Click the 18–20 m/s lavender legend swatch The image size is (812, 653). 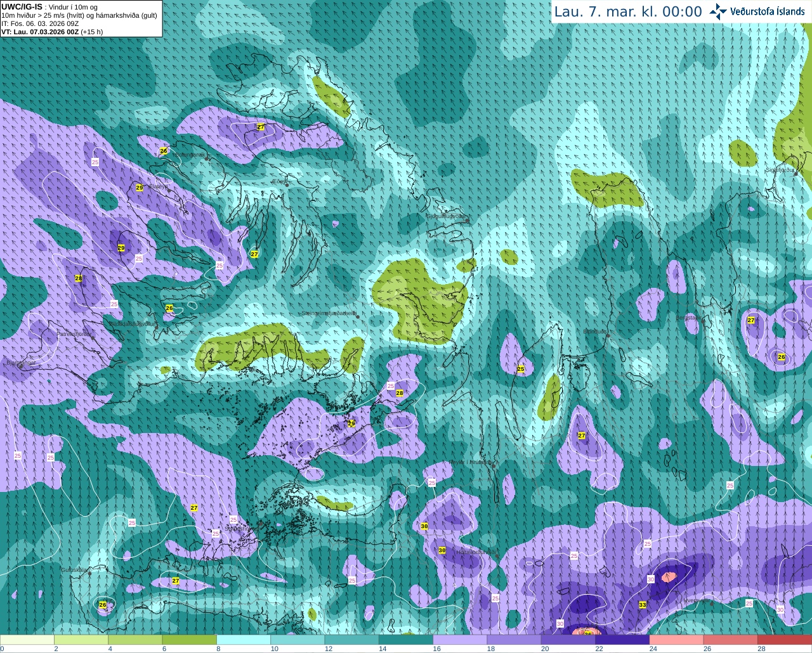pos(514,640)
